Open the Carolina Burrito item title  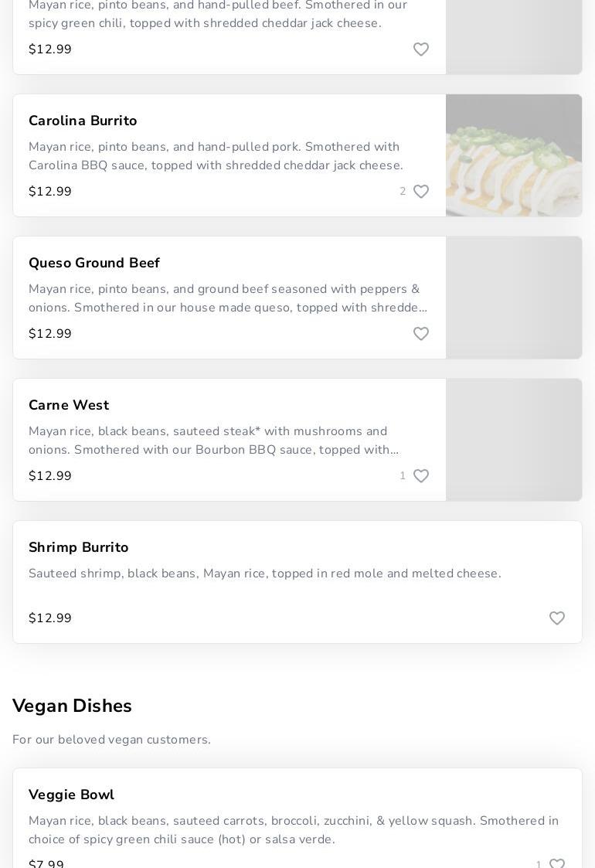coord(83,121)
